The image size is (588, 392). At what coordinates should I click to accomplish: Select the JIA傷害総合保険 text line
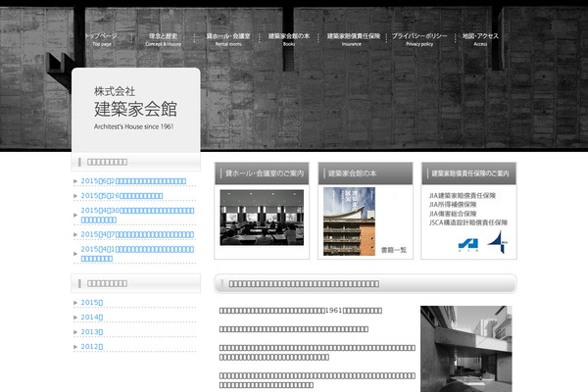(x=453, y=214)
